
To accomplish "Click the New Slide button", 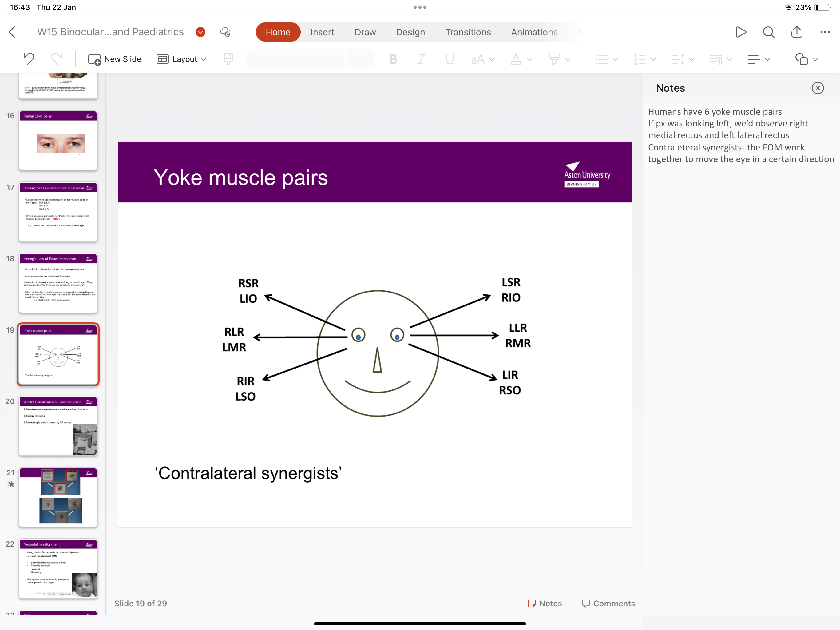I will [x=115, y=59].
